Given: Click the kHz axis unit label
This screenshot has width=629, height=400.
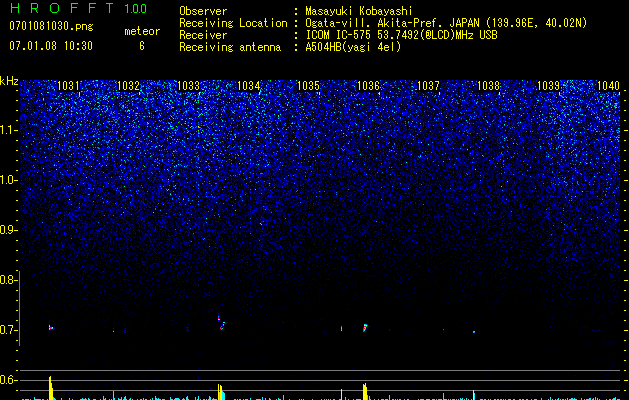Looking at the screenshot, I should tap(9, 81).
